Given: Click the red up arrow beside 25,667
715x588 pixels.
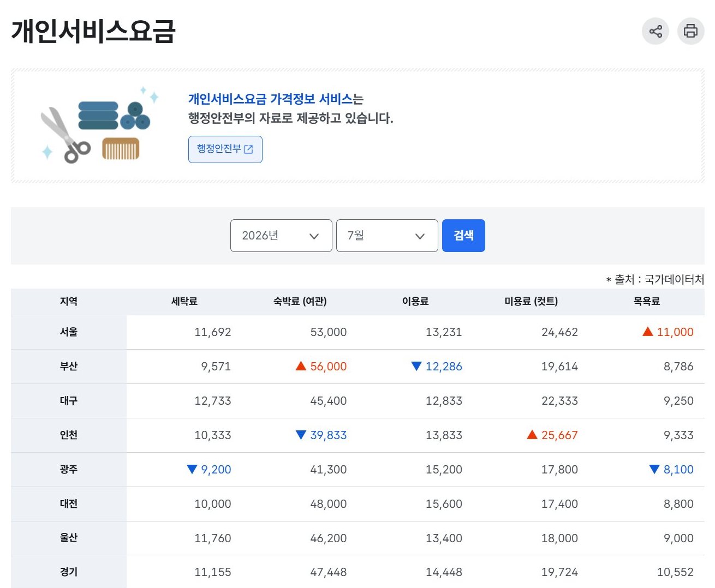Looking at the screenshot, I should [x=532, y=435].
